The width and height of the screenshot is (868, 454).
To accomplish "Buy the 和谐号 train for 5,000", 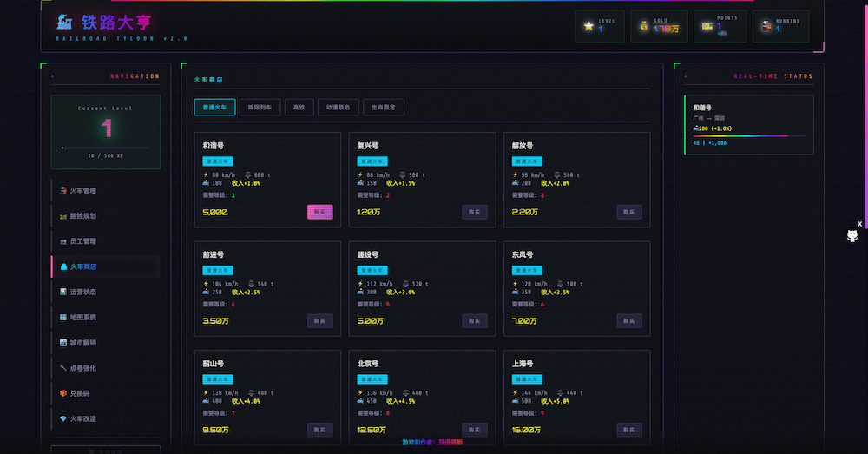I will coord(319,212).
